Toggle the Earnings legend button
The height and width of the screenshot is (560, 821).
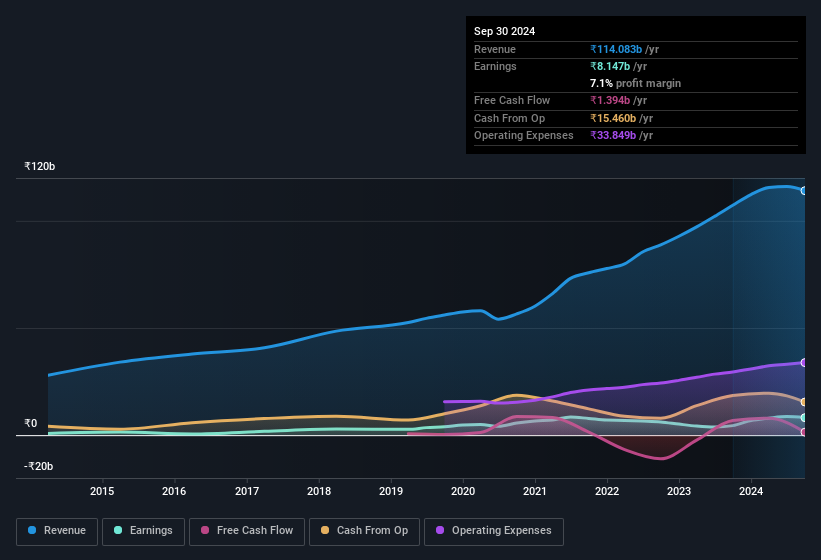(x=143, y=532)
